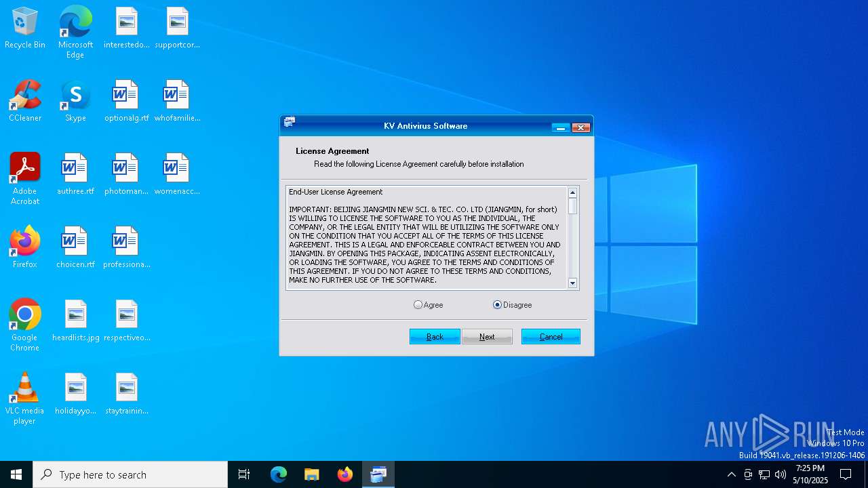
Task: Select the VLC media player shortcut
Action: point(25,399)
